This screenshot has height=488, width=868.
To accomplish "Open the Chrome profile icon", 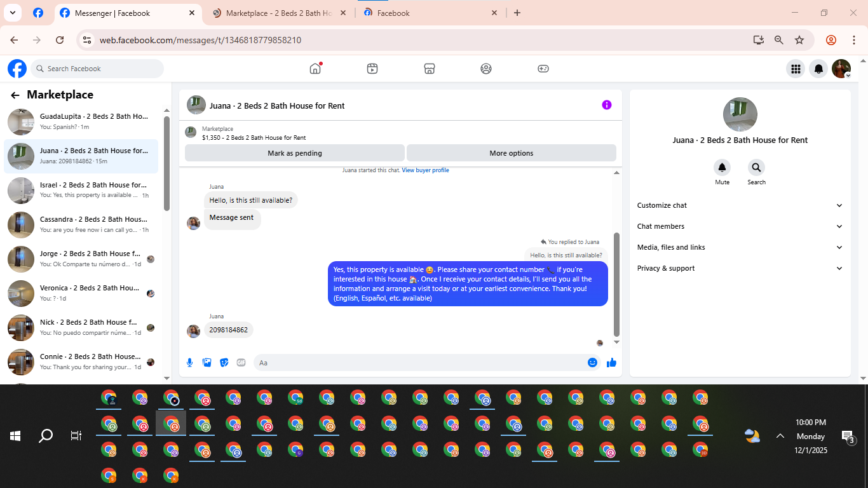I will [831, 40].
